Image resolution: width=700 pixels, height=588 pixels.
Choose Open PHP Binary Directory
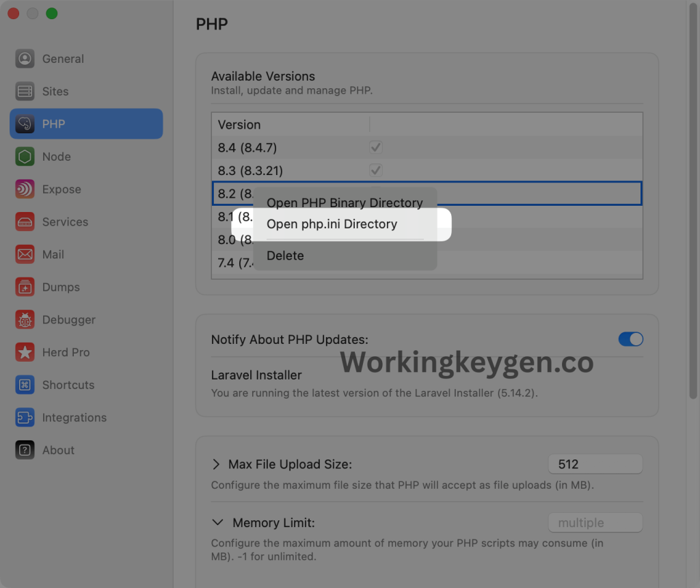click(345, 202)
